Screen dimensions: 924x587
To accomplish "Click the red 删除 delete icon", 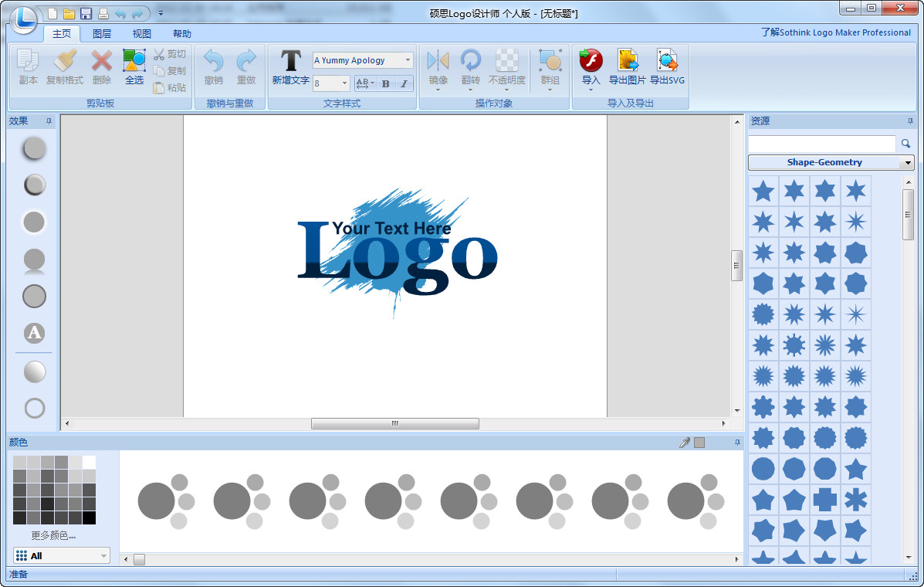I will click(101, 60).
